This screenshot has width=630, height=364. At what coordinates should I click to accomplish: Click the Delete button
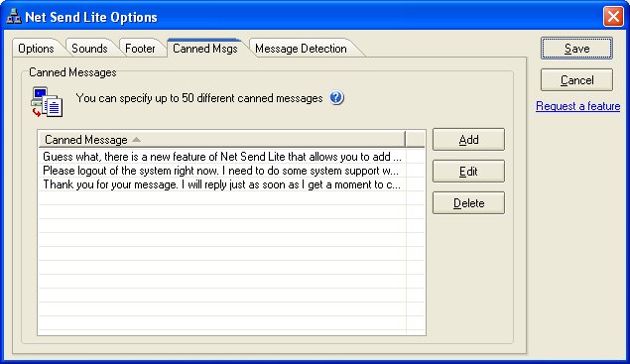(x=468, y=203)
